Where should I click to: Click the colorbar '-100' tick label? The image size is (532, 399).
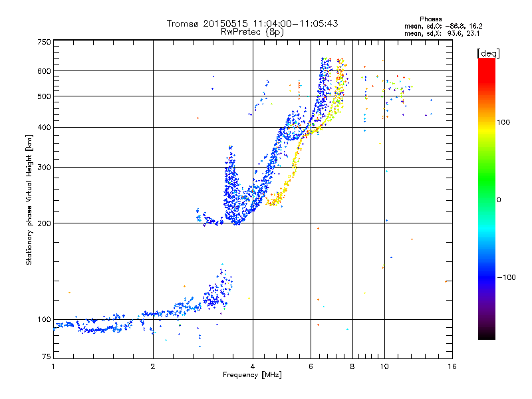tap(506, 277)
